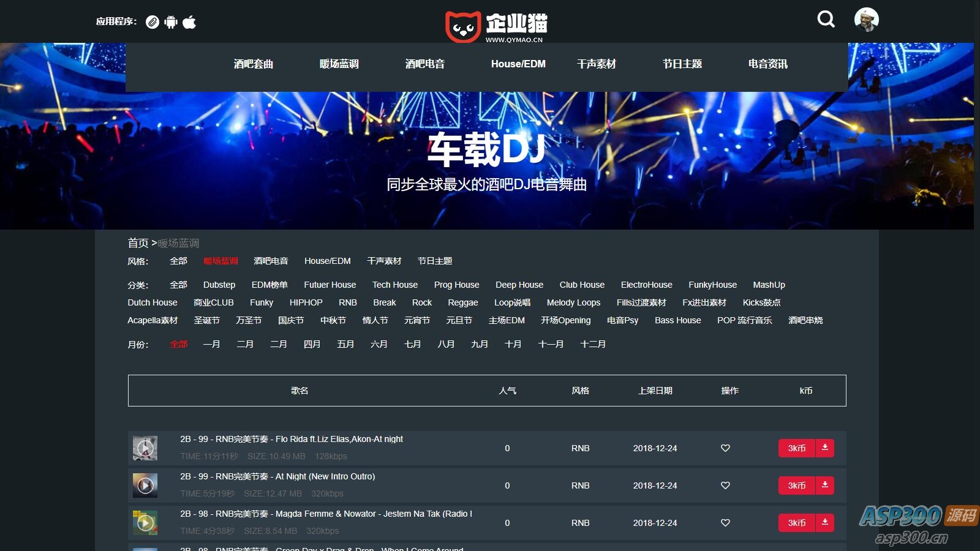Click the Apple iOS app icon
The height and width of the screenshot is (551, 980).
[189, 22]
